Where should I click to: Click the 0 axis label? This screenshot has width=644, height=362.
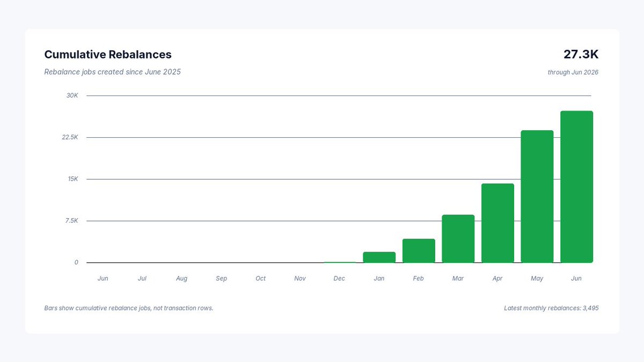[x=76, y=262]
